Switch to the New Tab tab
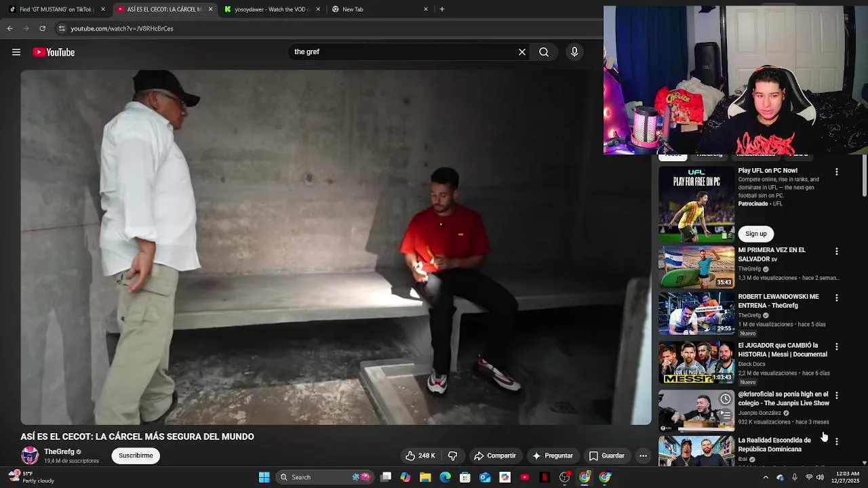Viewport: 868px width, 488px height. point(380,9)
